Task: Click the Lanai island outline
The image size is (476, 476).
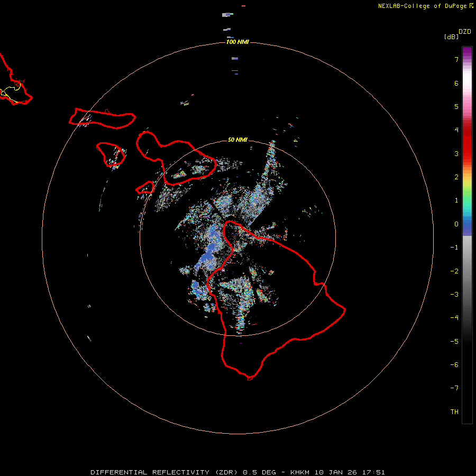Action: (x=111, y=154)
